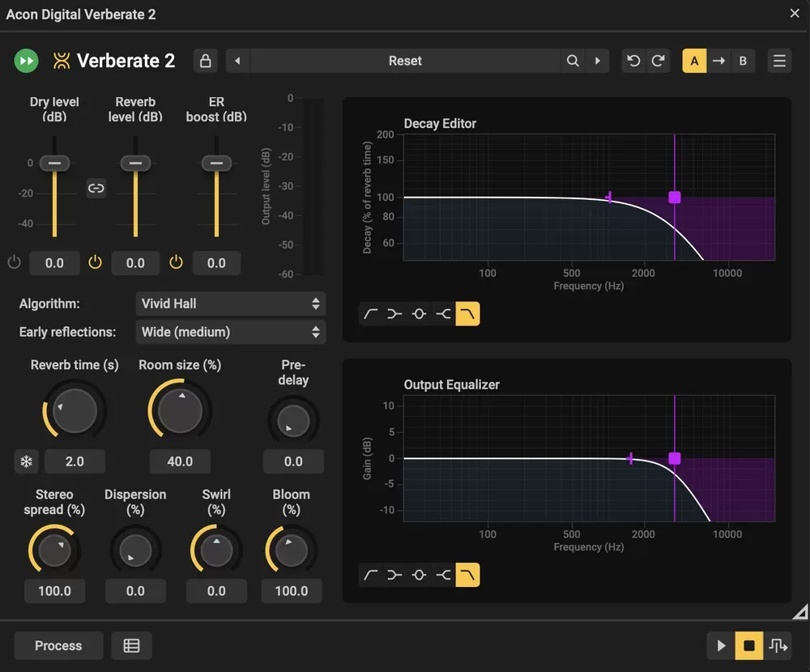The image size is (810, 672).
Task: Click the preset lock icon
Action: (205, 61)
